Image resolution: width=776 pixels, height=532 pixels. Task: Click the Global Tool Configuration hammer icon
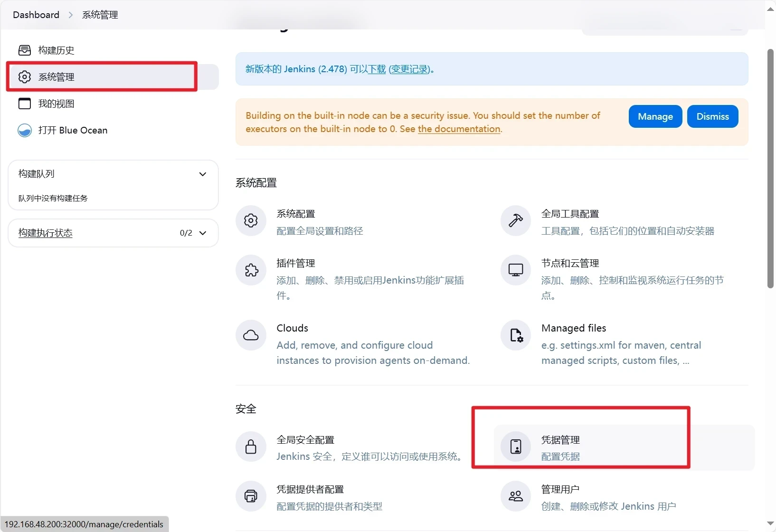515,220
